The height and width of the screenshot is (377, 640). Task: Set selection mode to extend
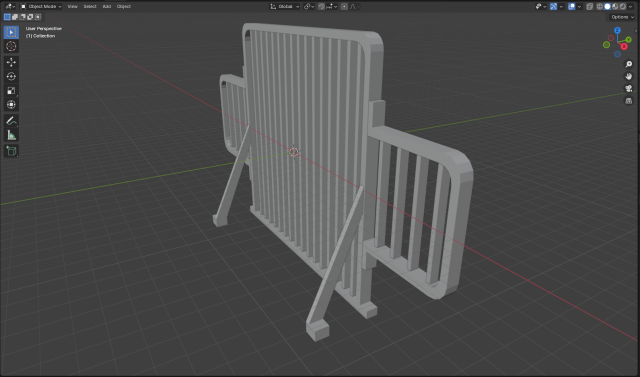pyautogui.click(x=15, y=17)
